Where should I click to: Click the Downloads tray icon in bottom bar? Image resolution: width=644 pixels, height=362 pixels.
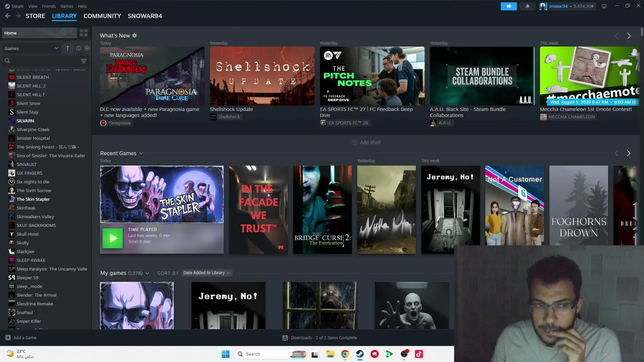(285, 338)
